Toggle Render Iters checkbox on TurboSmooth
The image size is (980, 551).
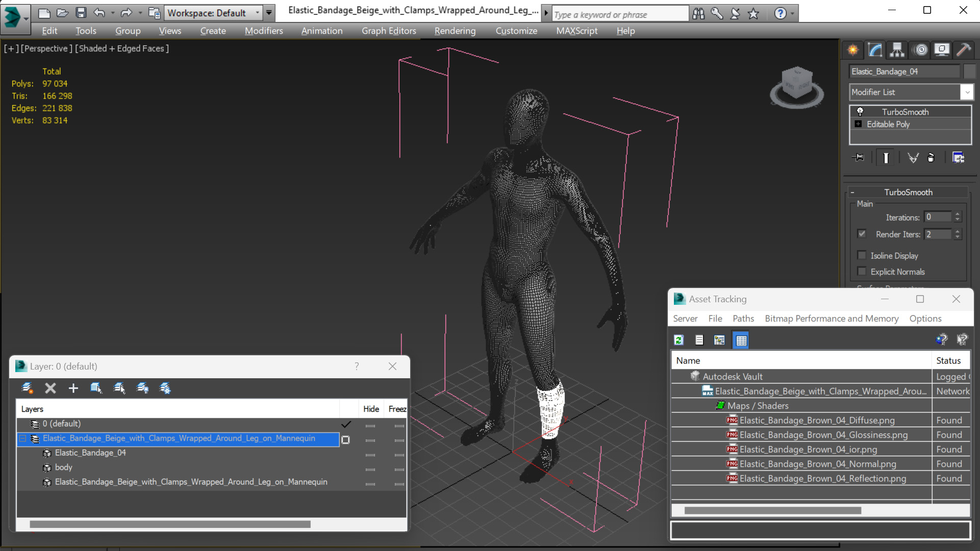click(862, 234)
